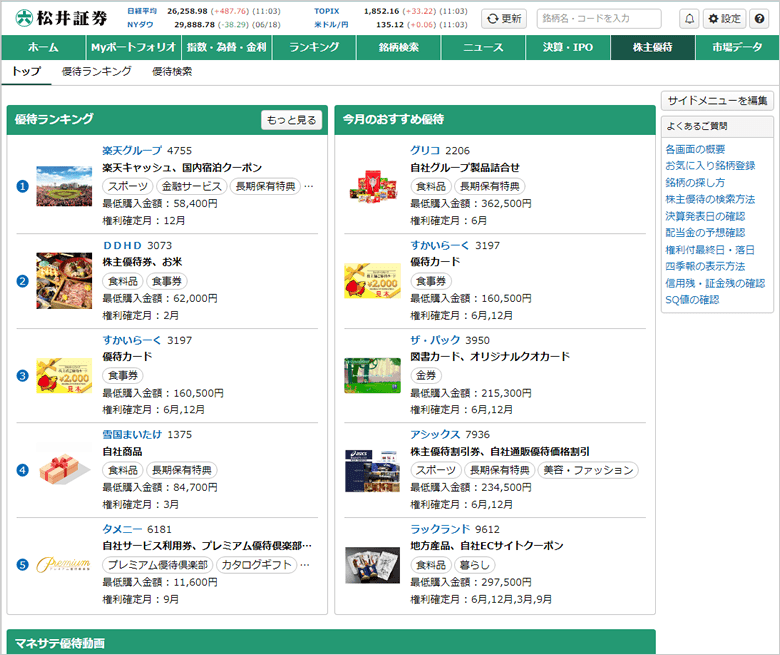Viewport: 780px width, 655px height.
Task: Click すかいらーく coupon thumbnail in ranking
Action: point(64,375)
